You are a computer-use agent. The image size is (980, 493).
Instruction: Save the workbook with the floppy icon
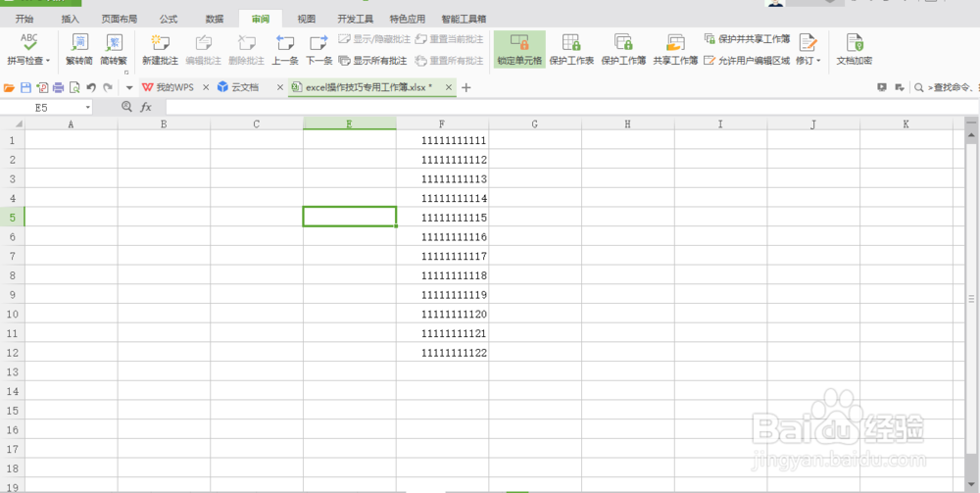(x=25, y=87)
